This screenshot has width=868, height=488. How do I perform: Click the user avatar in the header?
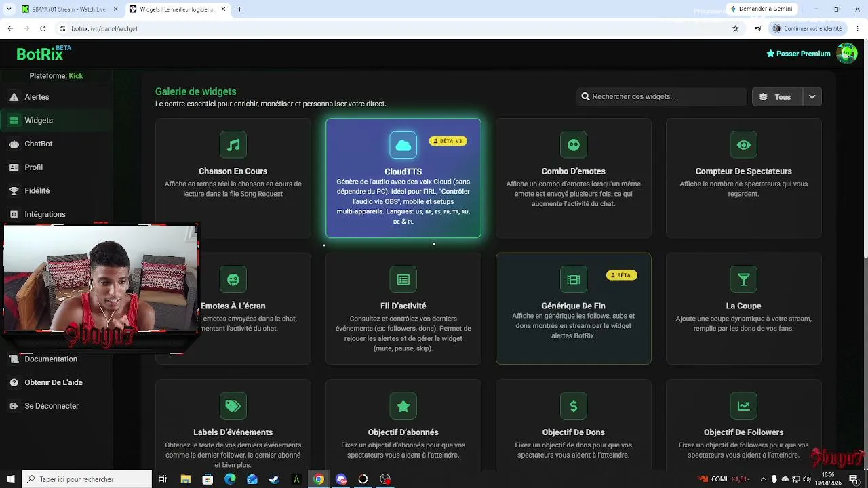[846, 54]
